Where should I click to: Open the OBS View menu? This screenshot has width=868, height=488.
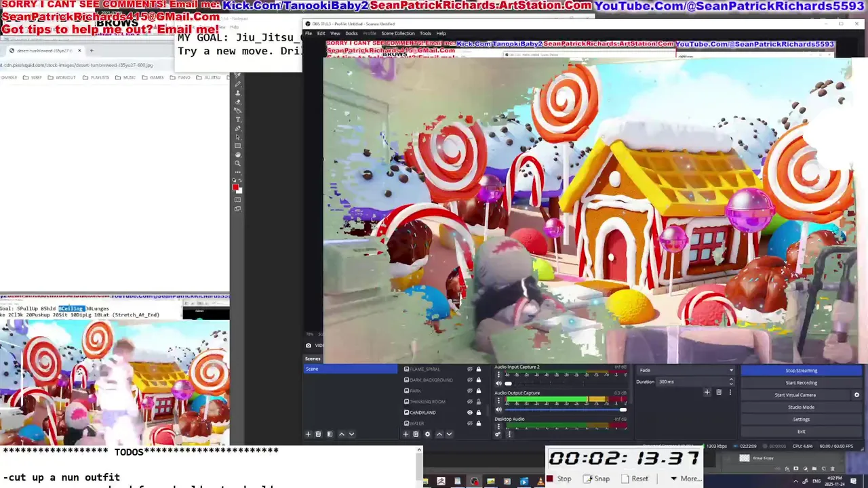(x=335, y=33)
